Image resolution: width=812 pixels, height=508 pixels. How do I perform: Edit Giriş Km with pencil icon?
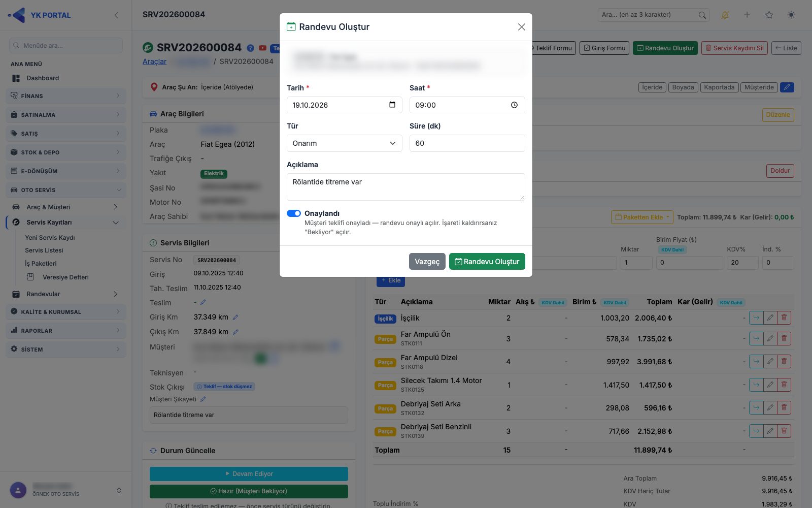click(235, 317)
